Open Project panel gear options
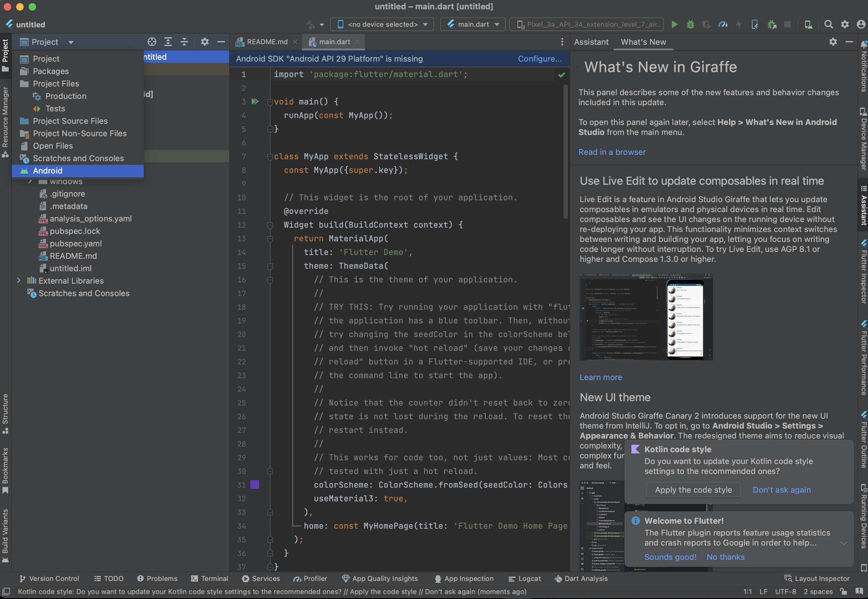The image size is (868, 599). (x=204, y=42)
